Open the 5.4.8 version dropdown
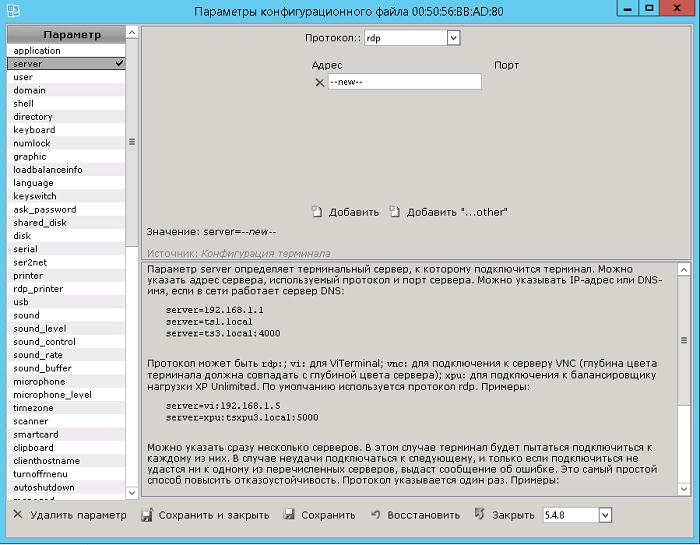 coord(604,515)
